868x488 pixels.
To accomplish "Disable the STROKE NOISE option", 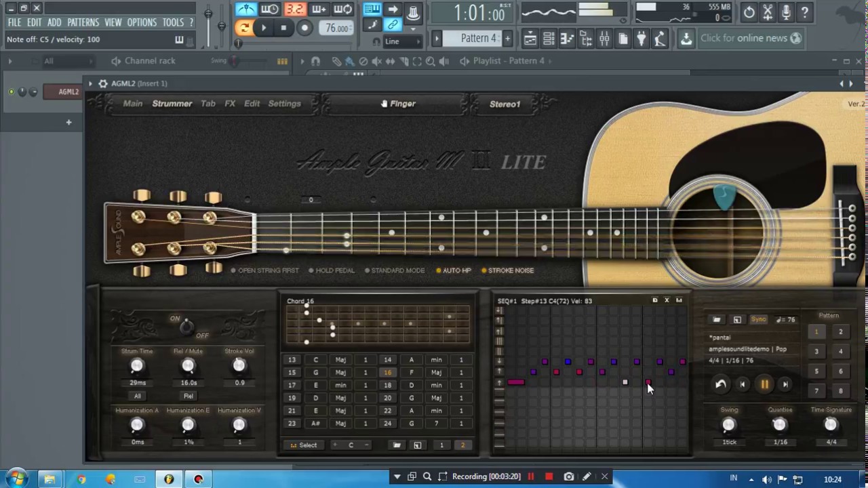I will [x=508, y=270].
